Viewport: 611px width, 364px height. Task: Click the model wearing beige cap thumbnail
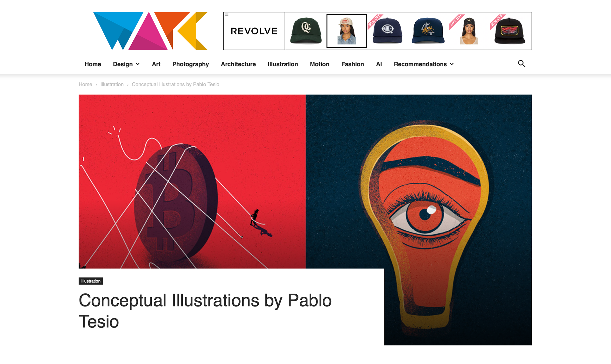click(x=347, y=31)
